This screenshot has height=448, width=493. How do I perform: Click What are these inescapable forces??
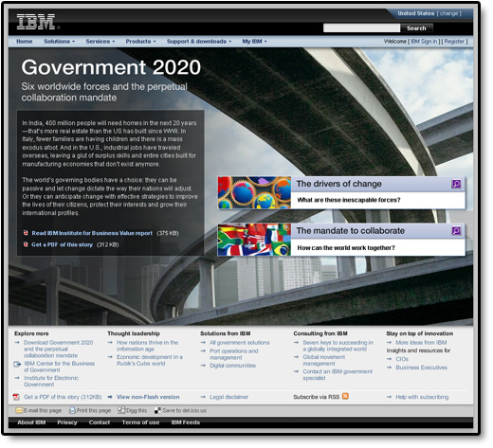(349, 200)
